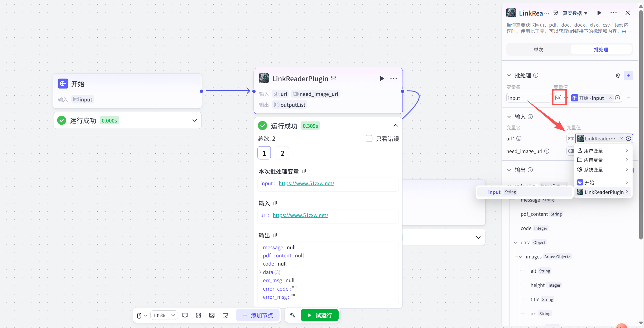Copy the 输出 result content
The height and width of the screenshot is (328, 644).
(275, 235)
